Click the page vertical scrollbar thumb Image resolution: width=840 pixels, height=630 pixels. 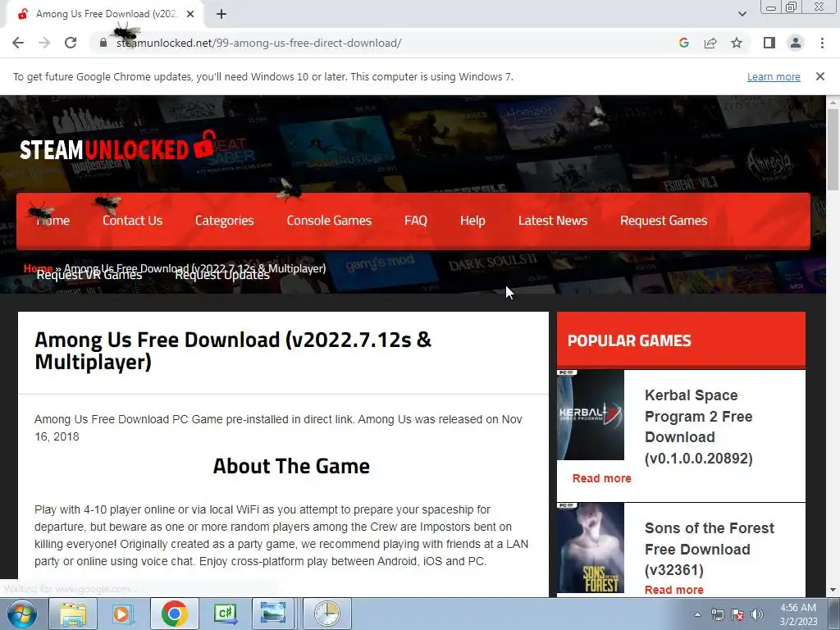833,149
